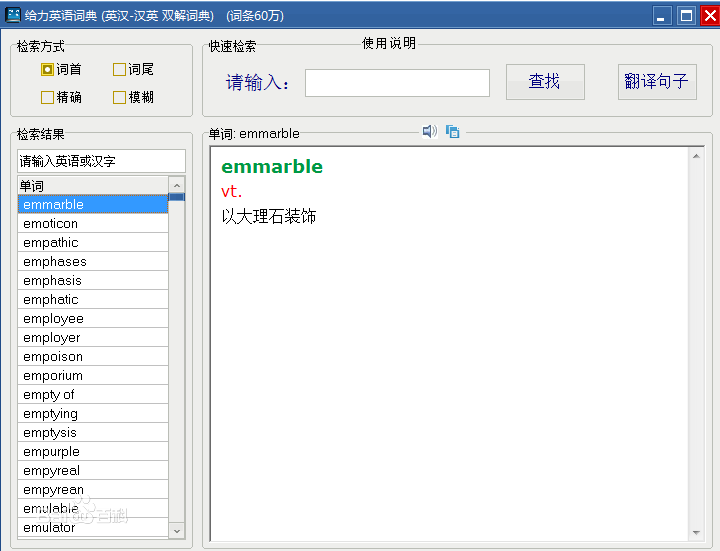Maximize the dictionary window

(686, 15)
